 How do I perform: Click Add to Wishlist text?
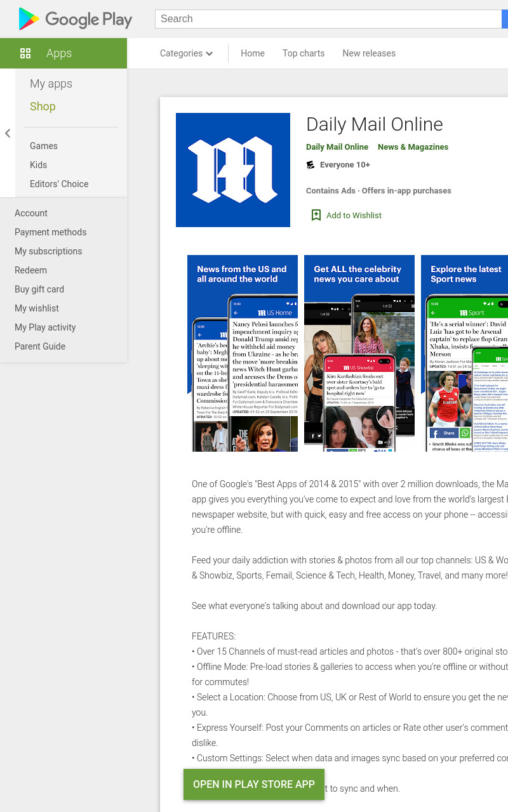point(354,215)
